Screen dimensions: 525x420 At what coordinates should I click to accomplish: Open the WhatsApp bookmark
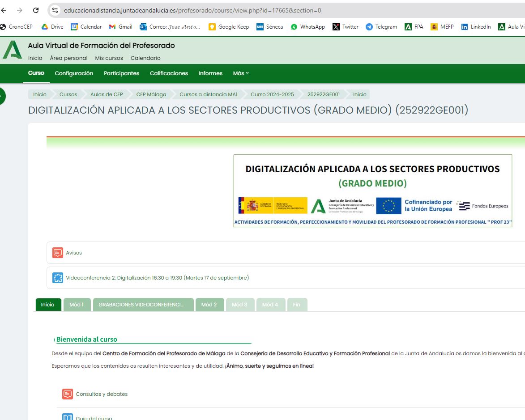(307, 27)
